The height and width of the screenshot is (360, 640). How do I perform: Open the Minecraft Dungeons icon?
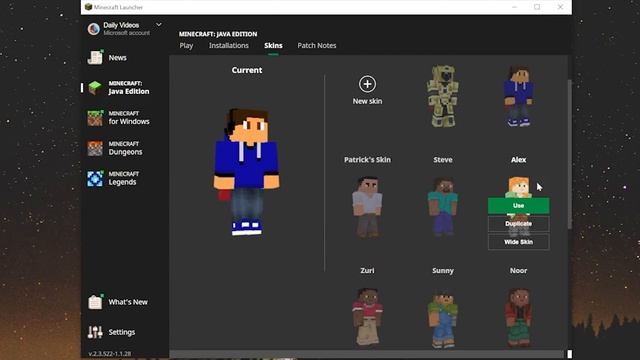95,148
